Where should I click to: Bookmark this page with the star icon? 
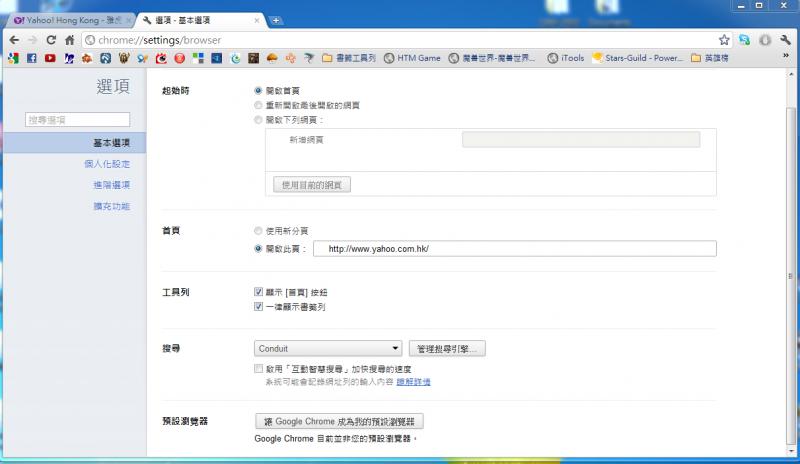tap(724, 40)
